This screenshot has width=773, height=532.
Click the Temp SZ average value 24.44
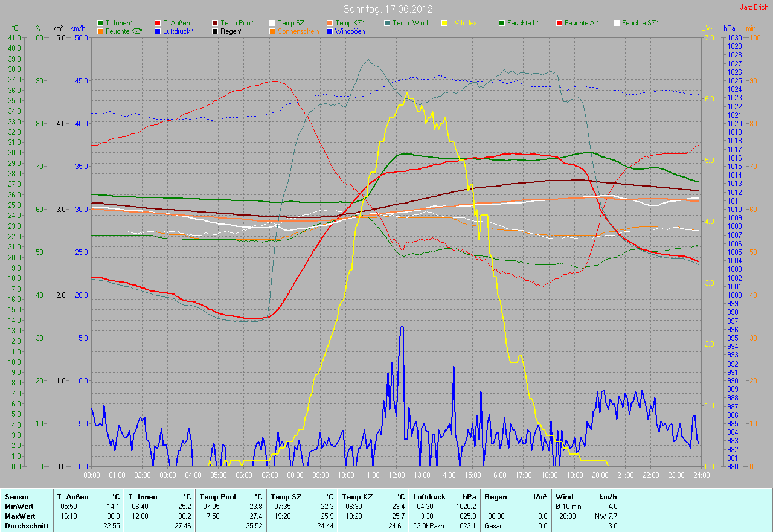[x=325, y=526]
